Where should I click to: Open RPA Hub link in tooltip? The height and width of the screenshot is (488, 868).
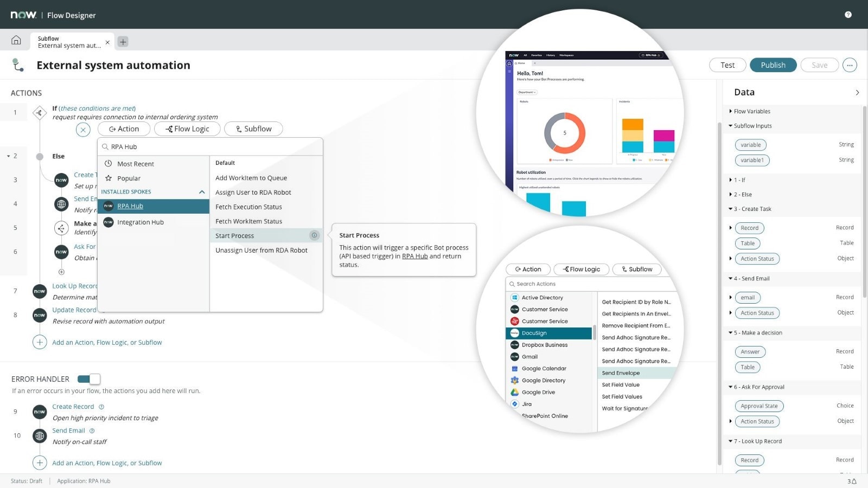414,256
